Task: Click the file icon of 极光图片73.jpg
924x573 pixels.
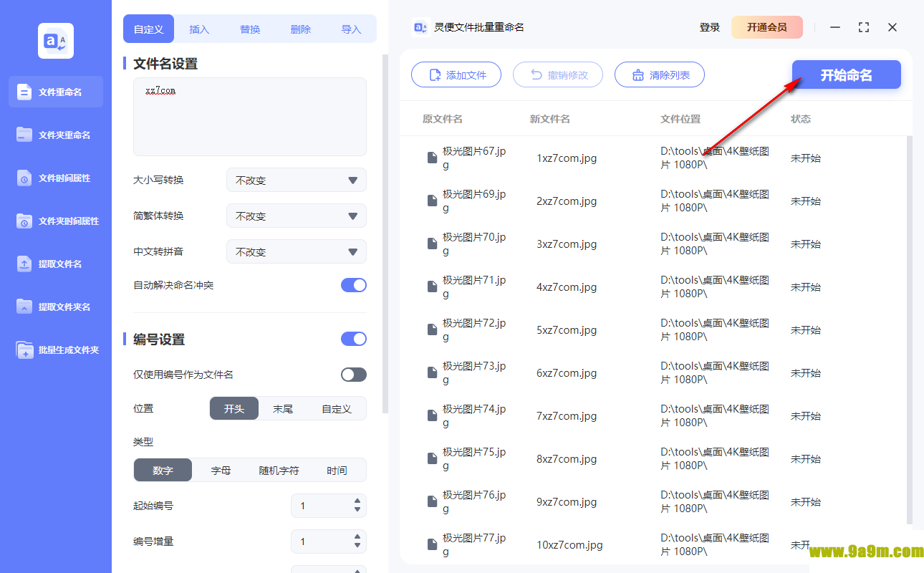Action: point(432,372)
